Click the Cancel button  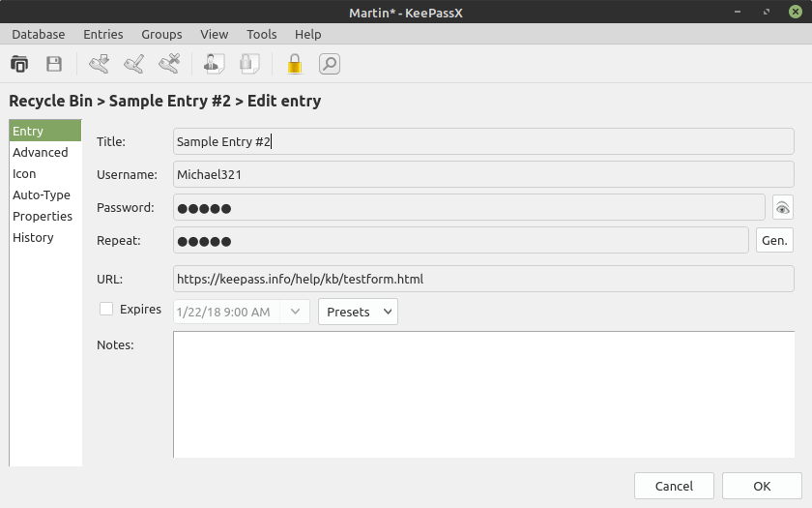click(674, 486)
